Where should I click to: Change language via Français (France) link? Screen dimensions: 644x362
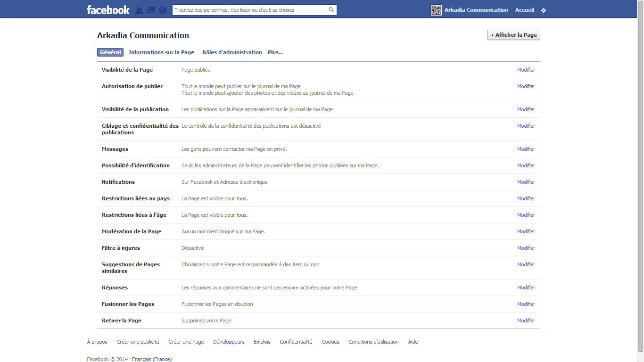[x=152, y=359]
